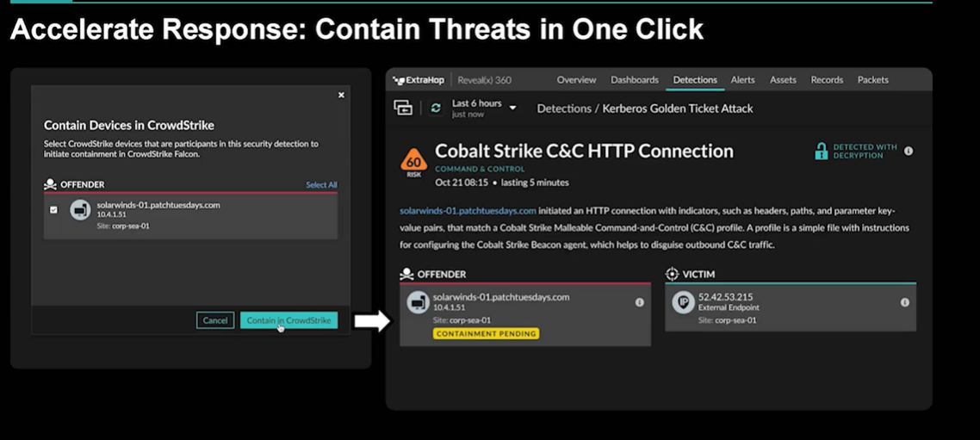This screenshot has height=440, width=980.
Task: Click the Detections breadcrumb link
Action: [564, 108]
